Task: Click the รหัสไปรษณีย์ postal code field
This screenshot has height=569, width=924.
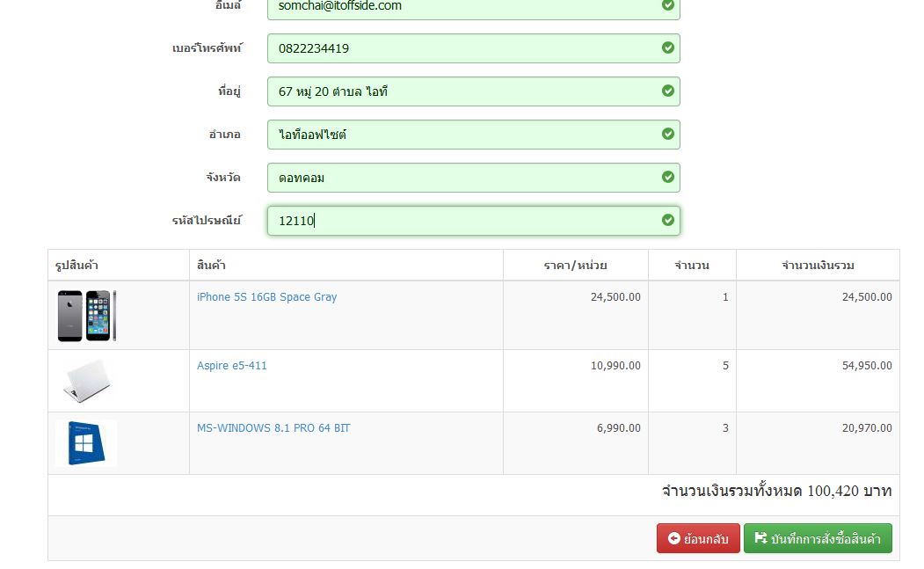Action: [473, 221]
